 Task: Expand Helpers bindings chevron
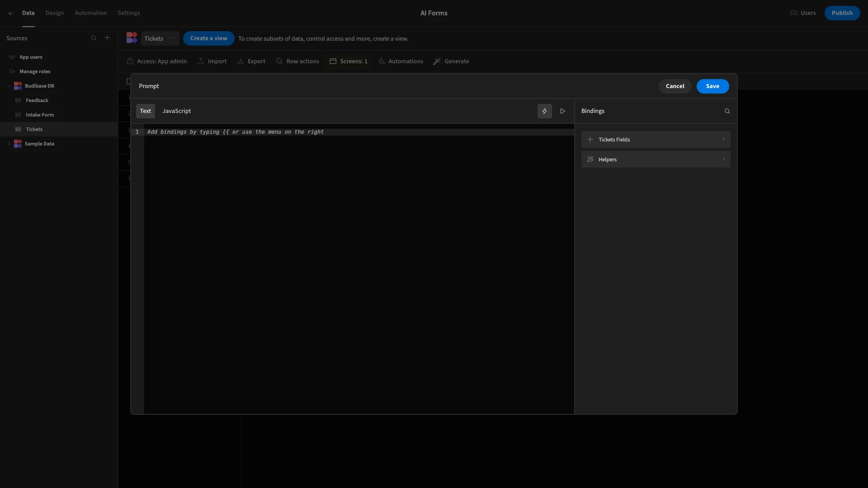[723, 159]
